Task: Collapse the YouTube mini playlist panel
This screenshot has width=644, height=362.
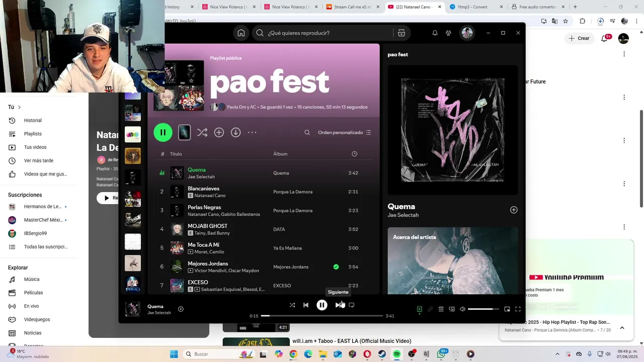Action: (x=622, y=328)
